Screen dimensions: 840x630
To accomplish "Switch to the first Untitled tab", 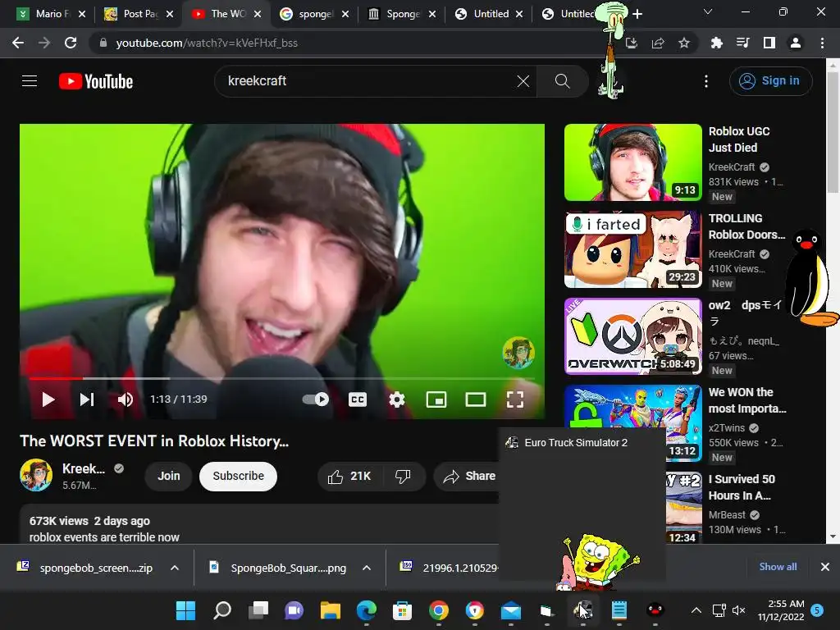I will tap(490, 14).
